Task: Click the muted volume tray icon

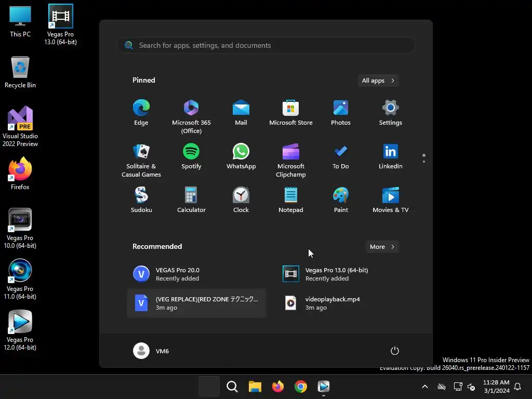Action: [x=471, y=387]
